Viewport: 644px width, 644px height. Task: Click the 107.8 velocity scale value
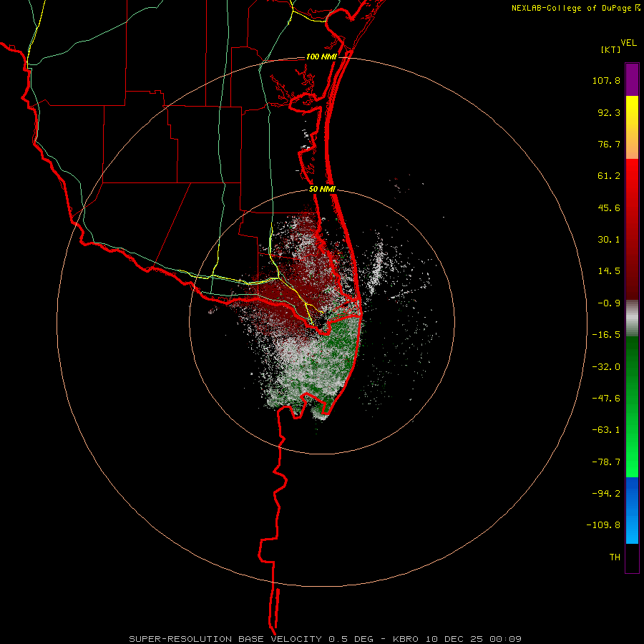coord(606,80)
